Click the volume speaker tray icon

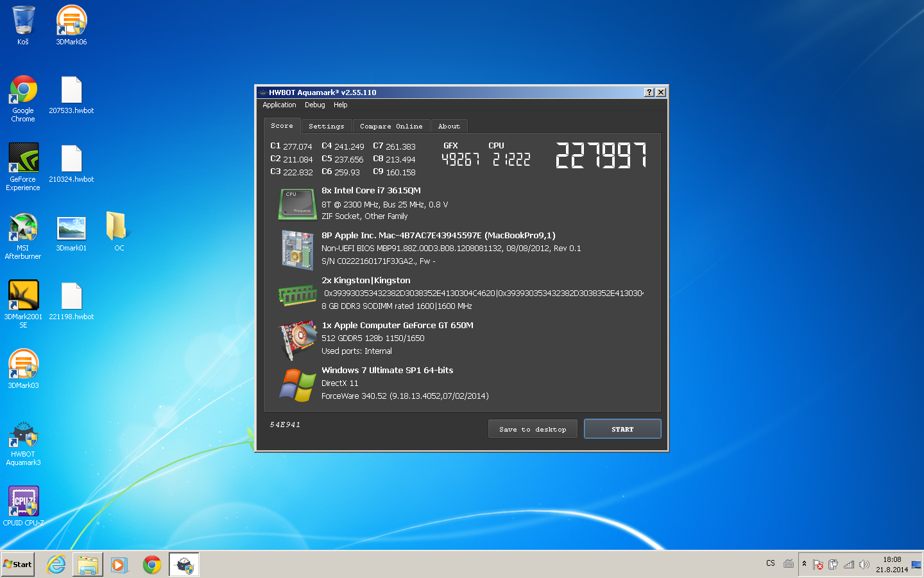coord(864,565)
